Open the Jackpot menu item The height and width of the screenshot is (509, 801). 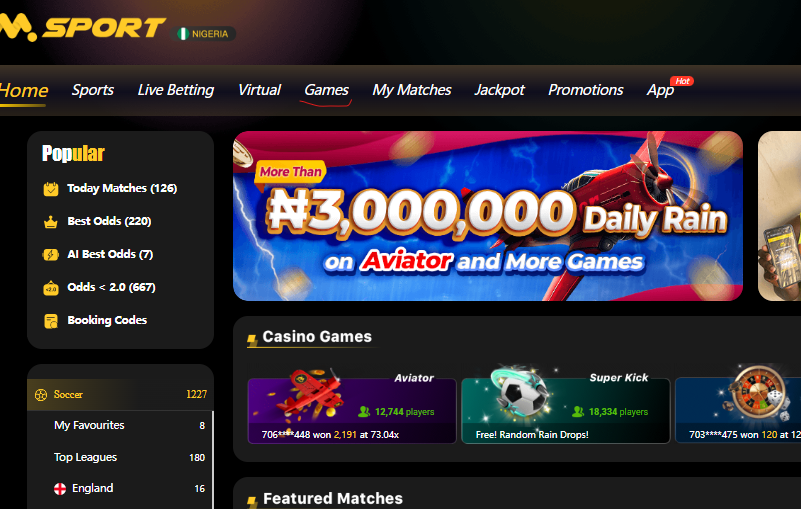tap(500, 90)
